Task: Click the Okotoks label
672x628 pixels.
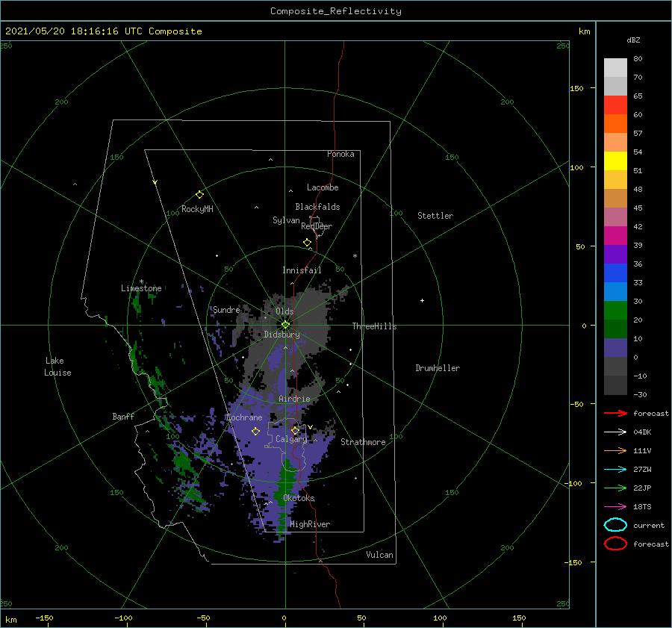Action: pos(299,498)
